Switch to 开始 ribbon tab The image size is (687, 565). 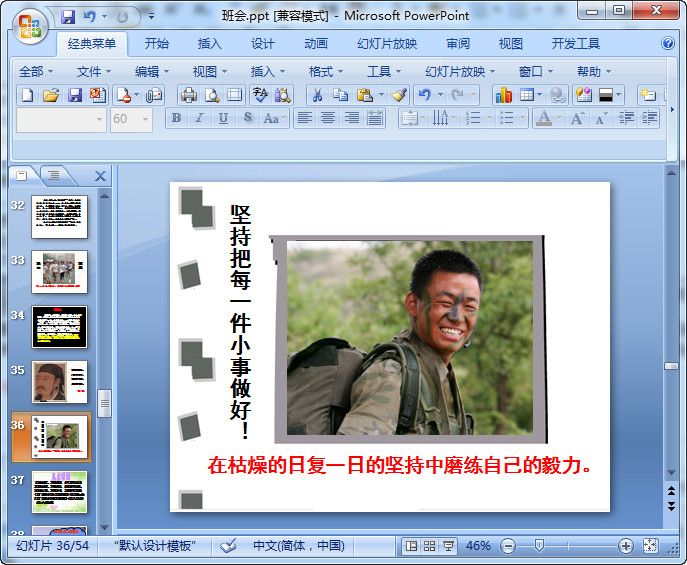(157, 44)
